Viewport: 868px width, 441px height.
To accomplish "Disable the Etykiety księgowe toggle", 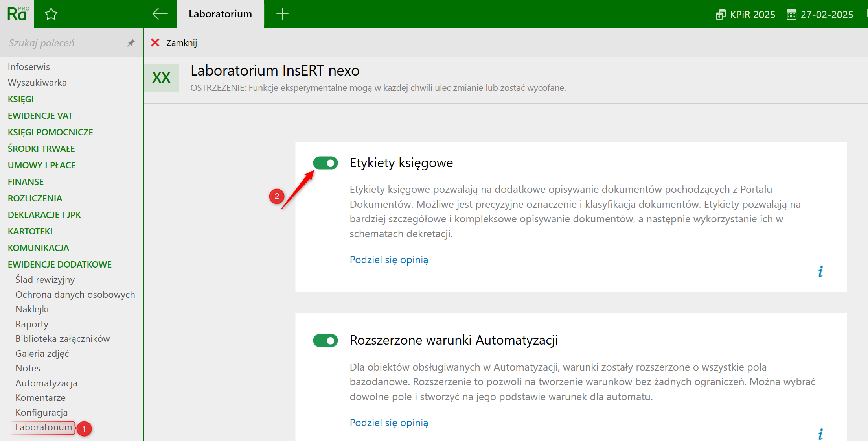I will [325, 163].
